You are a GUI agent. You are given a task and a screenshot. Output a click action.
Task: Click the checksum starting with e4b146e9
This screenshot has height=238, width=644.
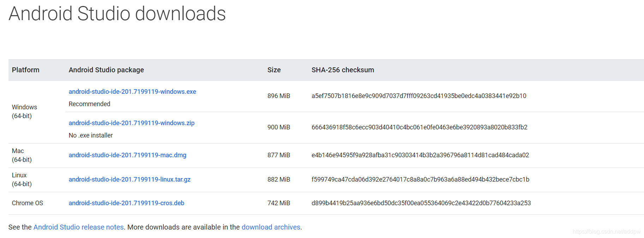point(421,155)
